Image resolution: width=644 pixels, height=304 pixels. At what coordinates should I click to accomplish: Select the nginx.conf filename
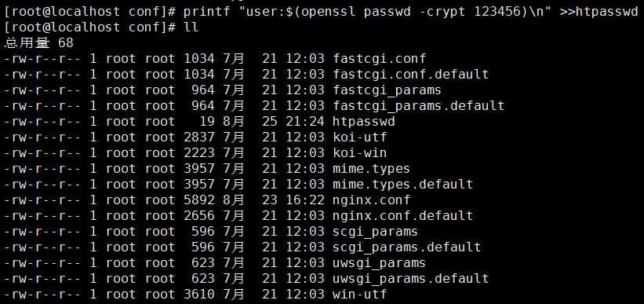[372, 200]
